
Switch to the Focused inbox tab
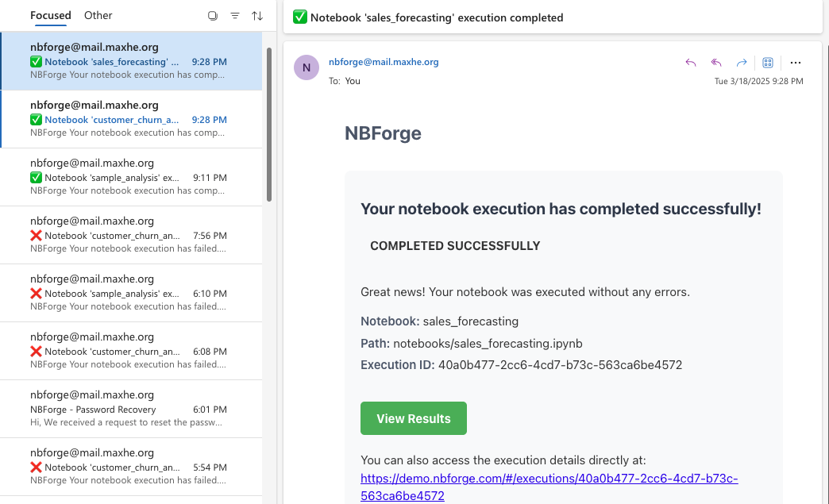50,15
